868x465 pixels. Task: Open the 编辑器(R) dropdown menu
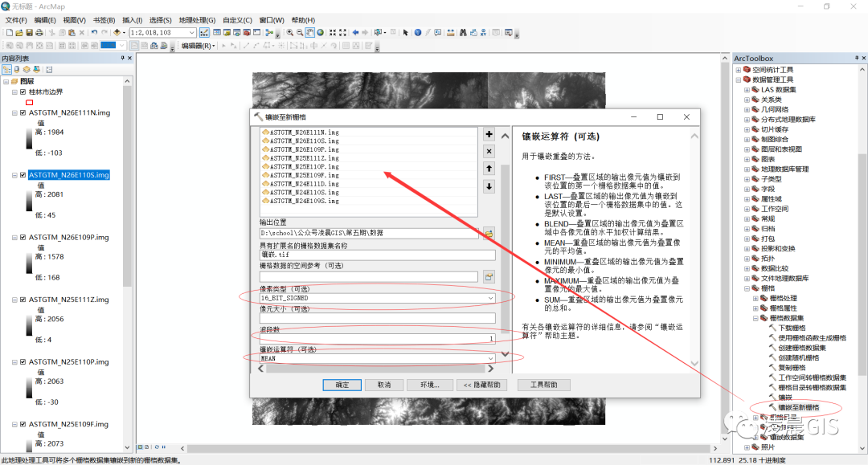point(199,46)
